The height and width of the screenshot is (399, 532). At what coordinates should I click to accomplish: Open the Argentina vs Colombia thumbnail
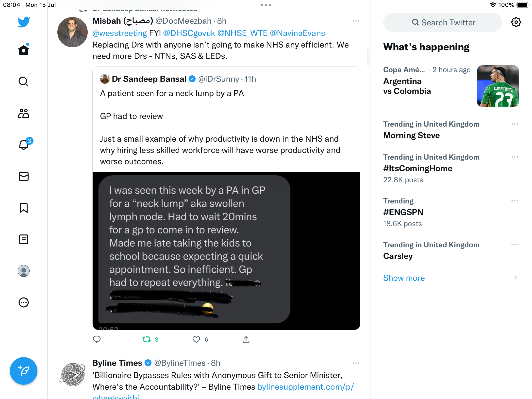[x=498, y=86]
